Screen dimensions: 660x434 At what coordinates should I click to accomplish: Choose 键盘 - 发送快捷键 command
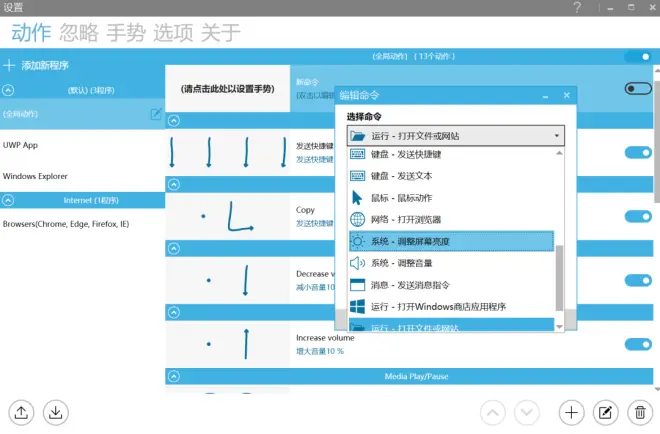tap(452, 154)
